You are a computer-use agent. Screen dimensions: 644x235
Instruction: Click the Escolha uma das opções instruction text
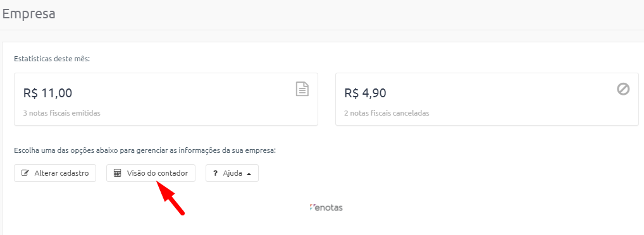[145, 150]
